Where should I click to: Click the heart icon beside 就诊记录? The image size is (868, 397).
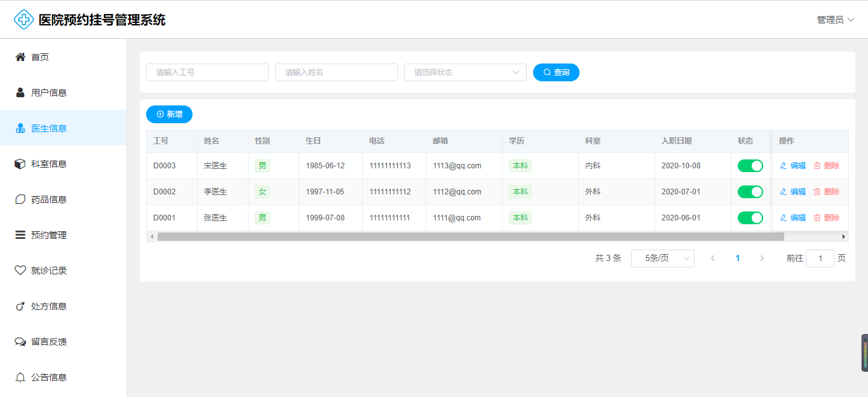[20, 271]
